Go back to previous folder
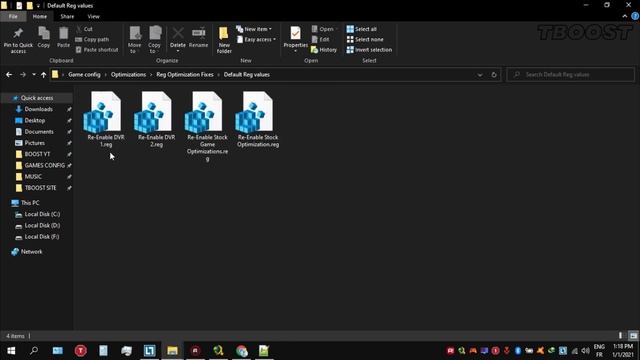 tap(9, 75)
